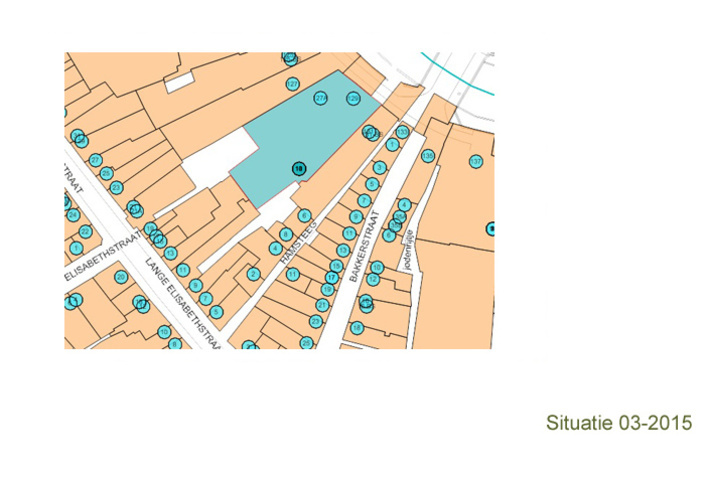Image resolution: width=710 pixels, height=478 pixels.
Task: Select address marker 135
Action: (x=428, y=156)
